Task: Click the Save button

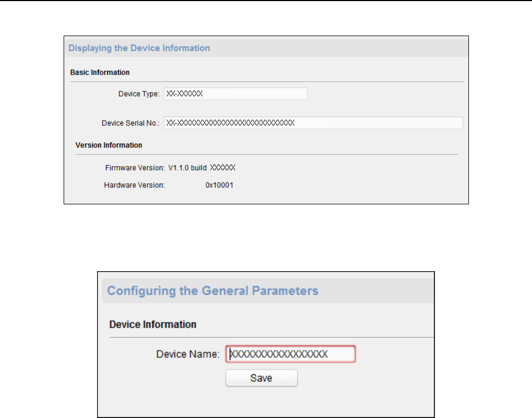Action: pyautogui.click(x=262, y=378)
